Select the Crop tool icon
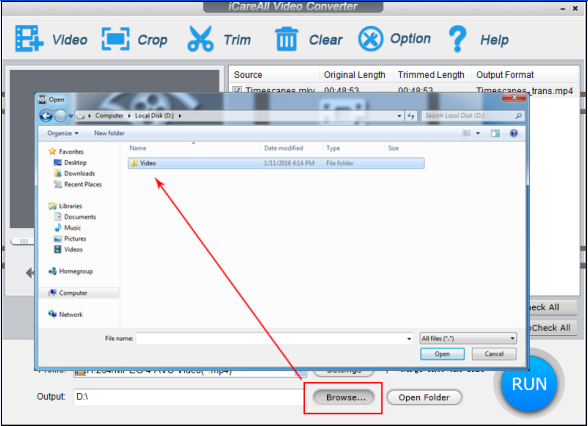Screen dimensions: 588x426 [x=116, y=38]
